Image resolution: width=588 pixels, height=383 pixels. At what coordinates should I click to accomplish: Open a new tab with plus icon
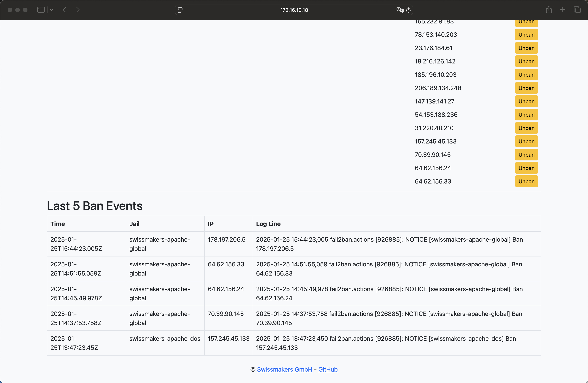563,10
